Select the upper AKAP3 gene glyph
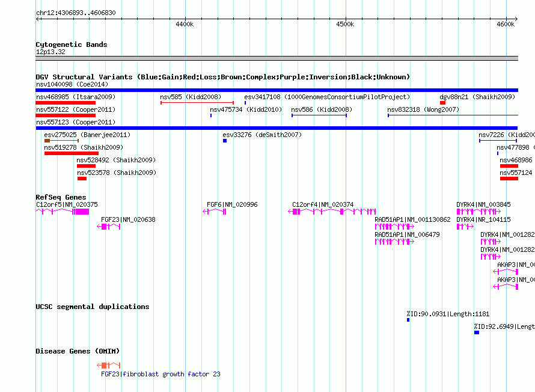 pos(506,272)
